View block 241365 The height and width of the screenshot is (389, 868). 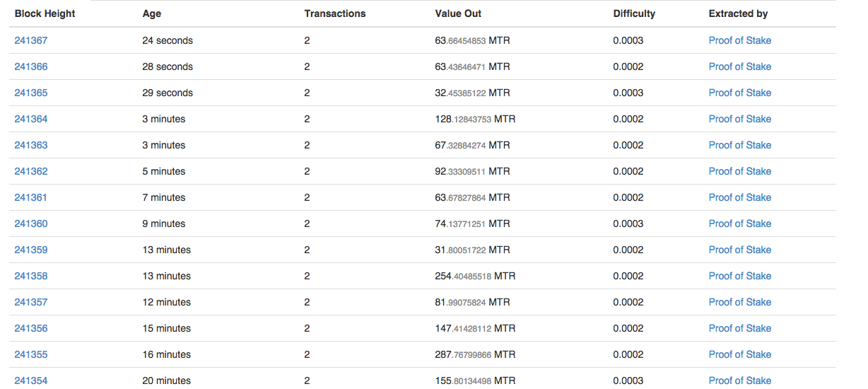(x=31, y=93)
